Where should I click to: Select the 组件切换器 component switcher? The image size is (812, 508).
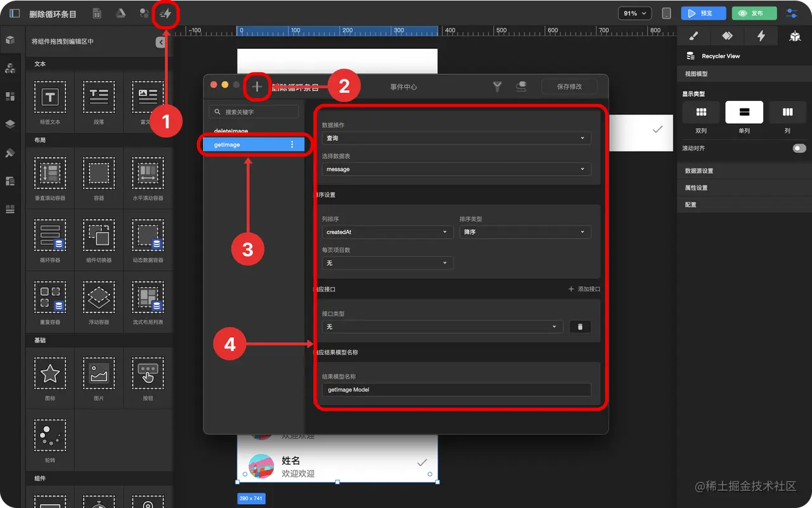[x=99, y=240]
